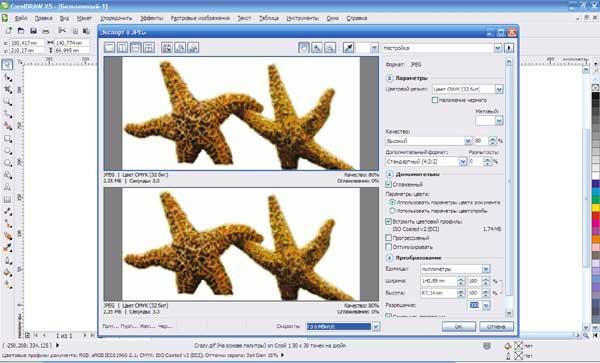
Task: Open the Единицы миллиметры dropdown
Action: click(x=486, y=269)
